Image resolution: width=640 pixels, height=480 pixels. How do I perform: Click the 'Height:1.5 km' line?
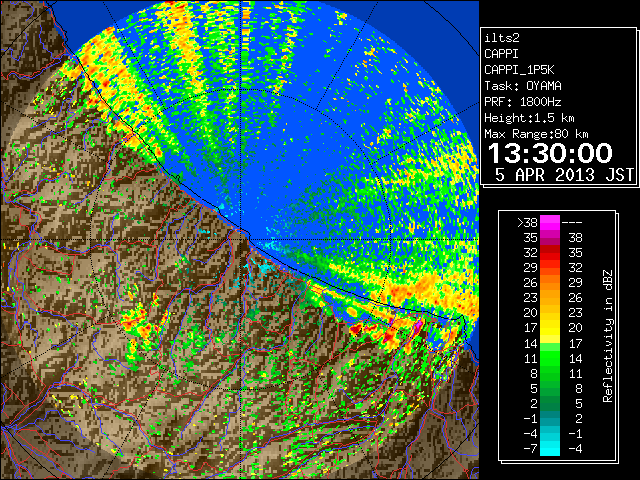[x=529, y=118]
